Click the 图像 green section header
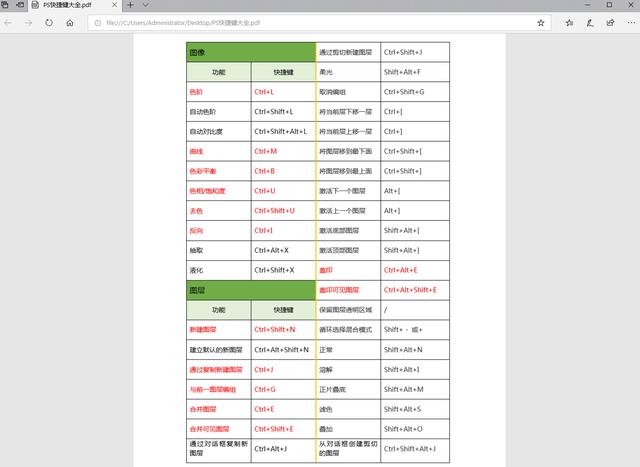This screenshot has height=467, width=640. (x=251, y=52)
